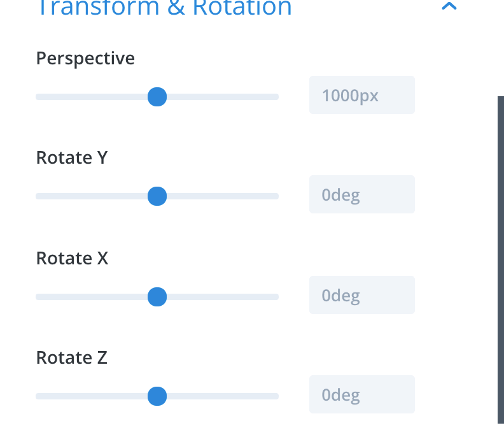Click the Perspective slider track's right end

tap(275, 97)
